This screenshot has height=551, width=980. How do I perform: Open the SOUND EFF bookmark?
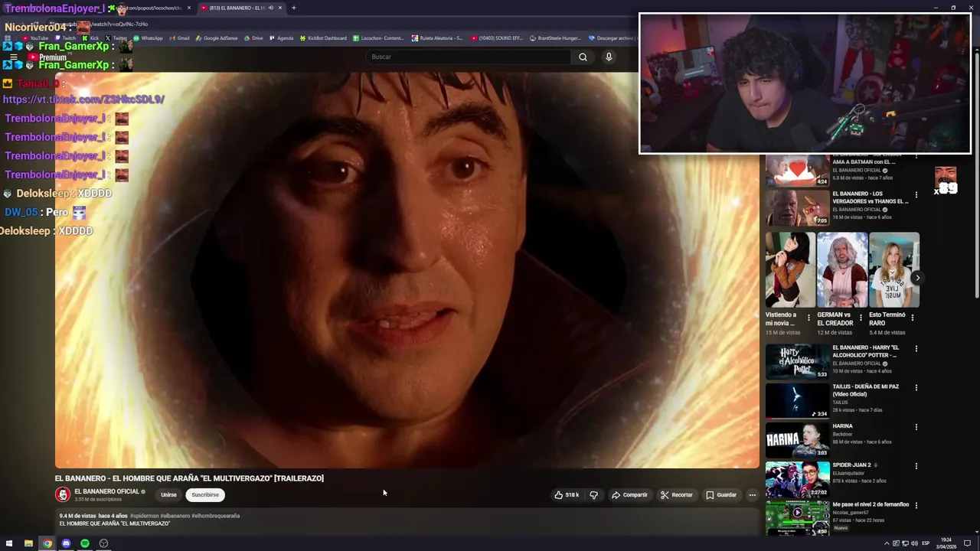pyautogui.click(x=497, y=38)
